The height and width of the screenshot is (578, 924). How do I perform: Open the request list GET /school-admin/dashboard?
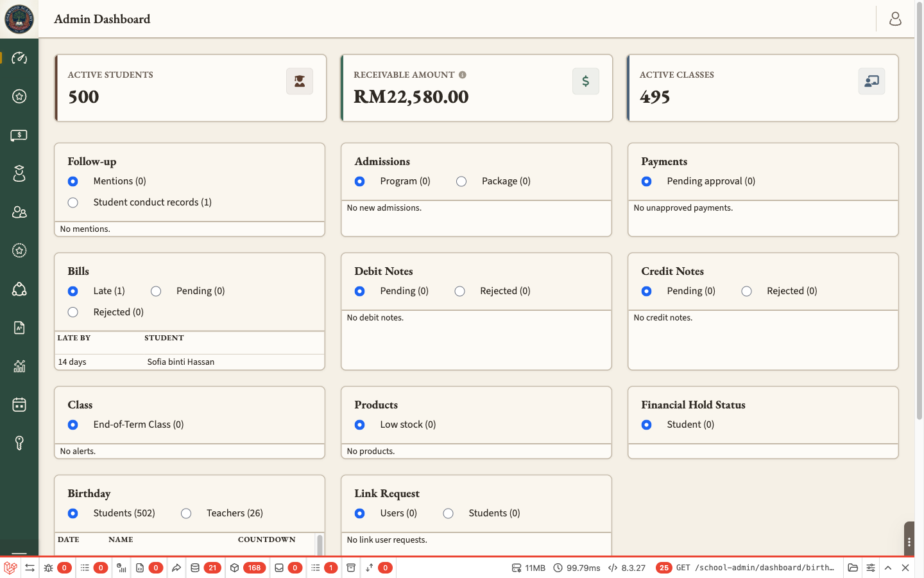[x=746, y=568]
